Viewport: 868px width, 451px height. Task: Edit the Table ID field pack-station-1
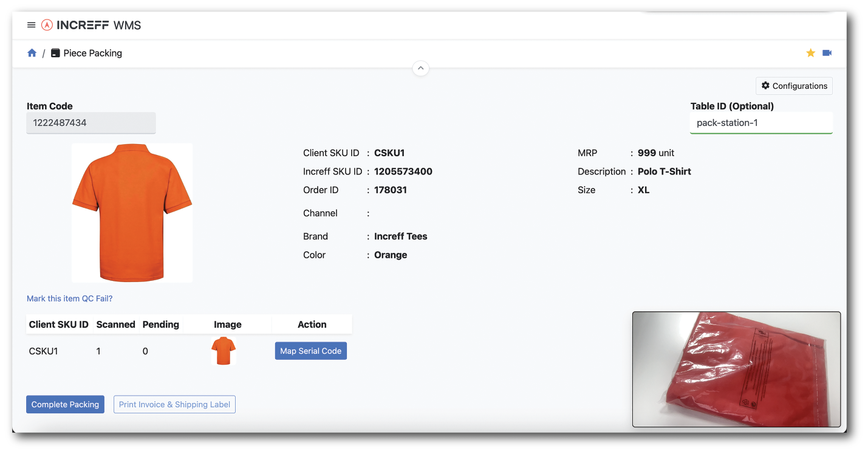pyautogui.click(x=761, y=123)
